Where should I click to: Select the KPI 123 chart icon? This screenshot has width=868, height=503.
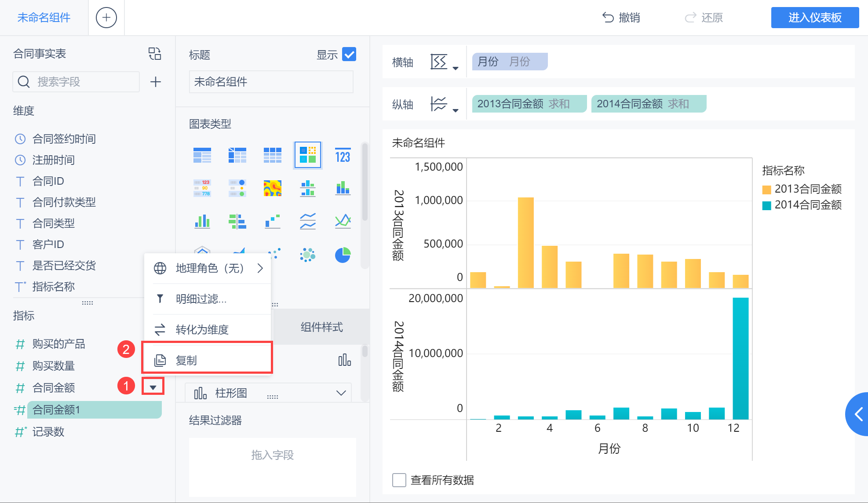[343, 155]
